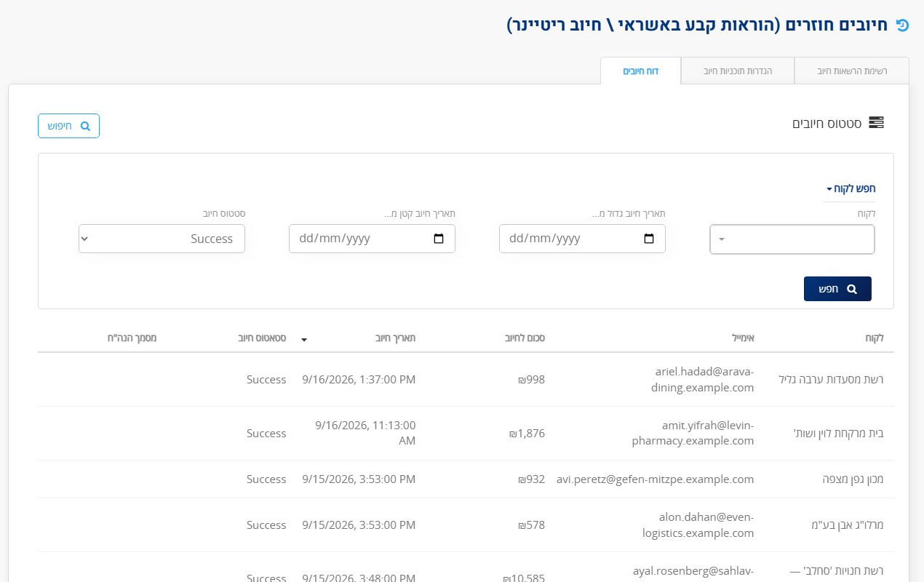
Task: Select customer רשת מסעדות ערבה גליל
Action: [831, 380]
